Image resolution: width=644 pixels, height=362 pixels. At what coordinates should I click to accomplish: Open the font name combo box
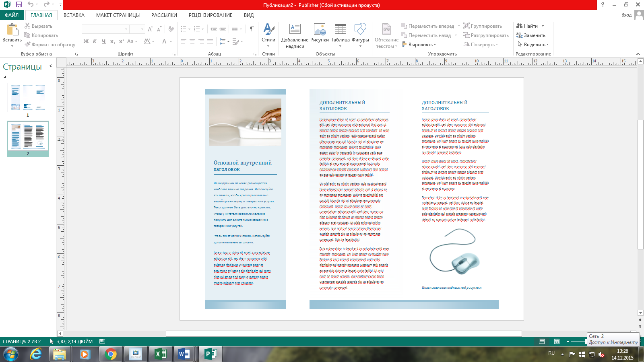tap(105, 29)
